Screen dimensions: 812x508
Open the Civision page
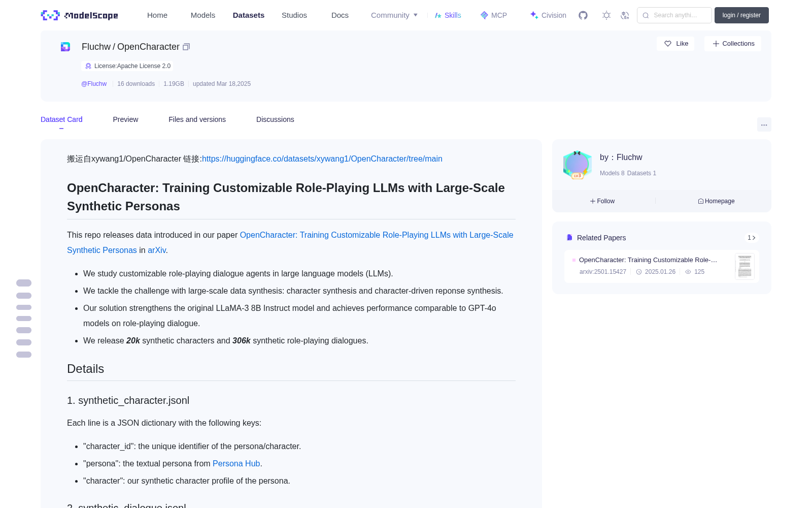pos(548,15)
